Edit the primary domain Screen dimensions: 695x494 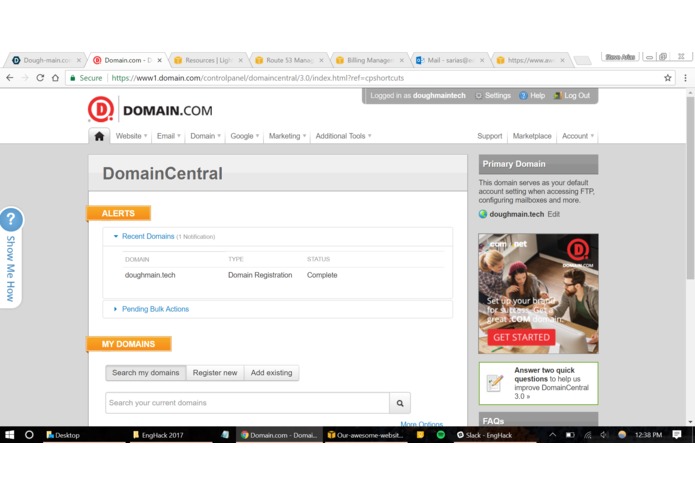coord(554,214)
